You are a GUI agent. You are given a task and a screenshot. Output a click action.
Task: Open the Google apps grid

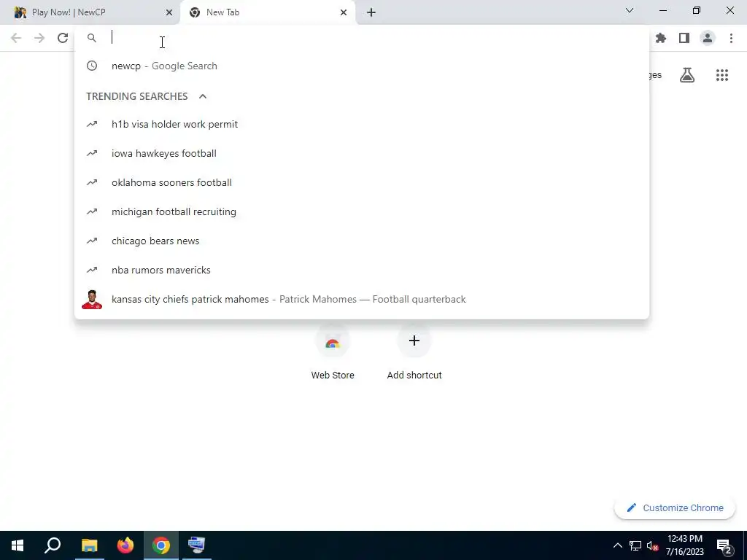(x=722, y=75)
